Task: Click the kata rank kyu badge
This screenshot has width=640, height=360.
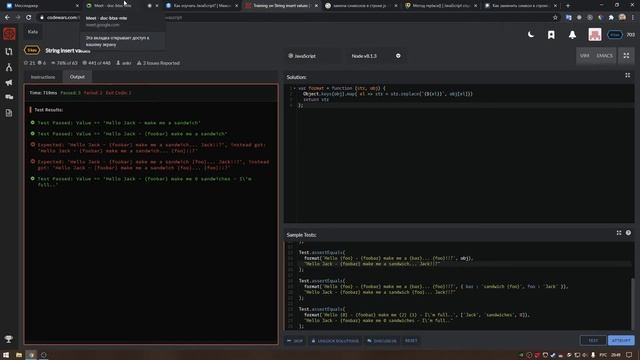Action: [x=32, y=50]
